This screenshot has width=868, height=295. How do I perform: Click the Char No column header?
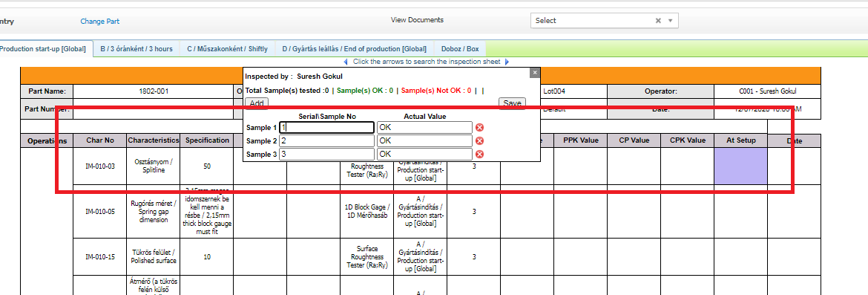coord(100,140)
